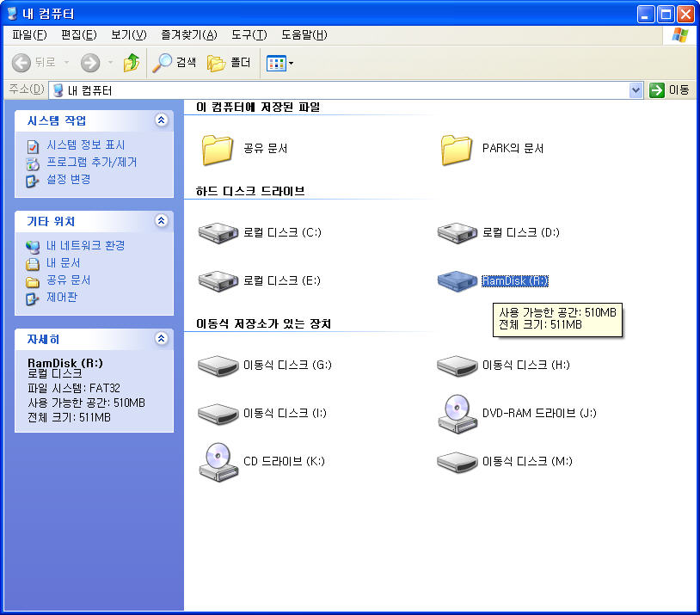Click the RamDisk (R:) highlighted label

pyautogui.click(x=515, y=281)
